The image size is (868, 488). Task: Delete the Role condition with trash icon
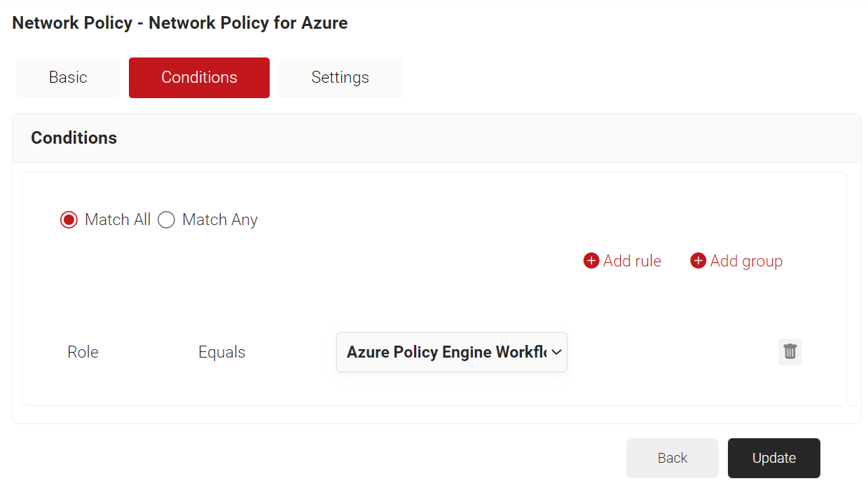[790, 352]
